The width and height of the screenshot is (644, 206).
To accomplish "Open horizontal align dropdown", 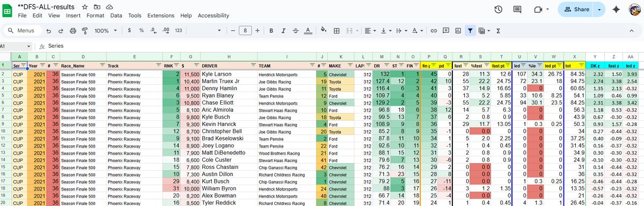I will 370,31.
